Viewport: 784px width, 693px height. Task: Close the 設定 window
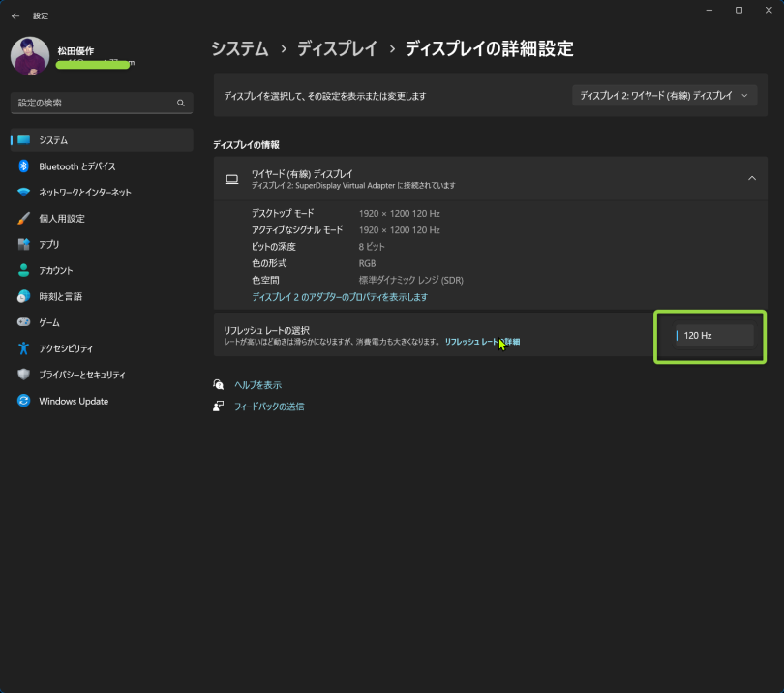(x=769, y=10)
